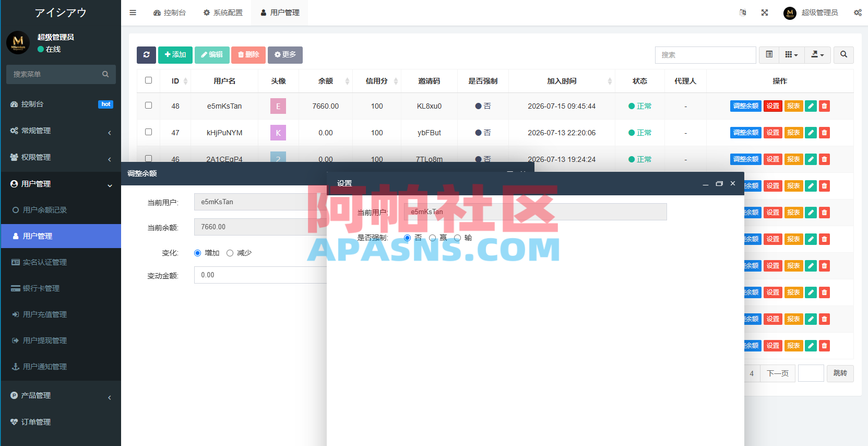Collapse the 用户管理 sidebar group
The image size is (868, 446).
click(x=61, y=184)
